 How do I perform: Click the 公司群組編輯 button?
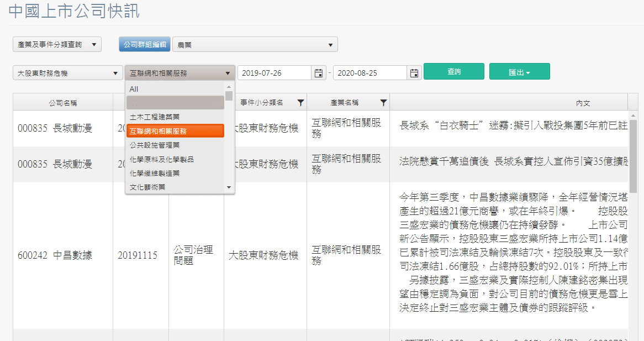point(145,45)
